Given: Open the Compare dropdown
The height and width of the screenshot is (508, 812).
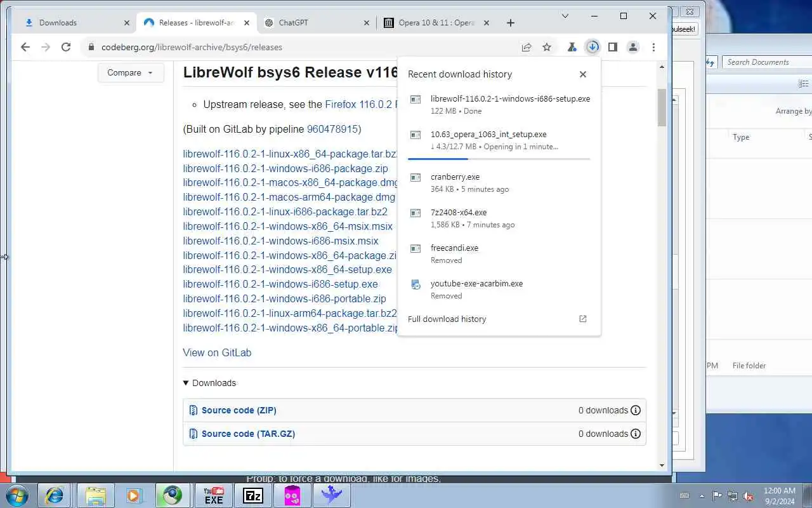Looking at the screenshot, I should pos(131,72).
